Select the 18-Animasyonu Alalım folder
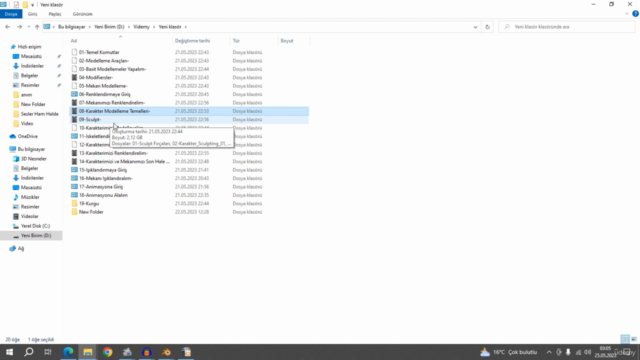This screenshot has height=360, width=640. 103,195
